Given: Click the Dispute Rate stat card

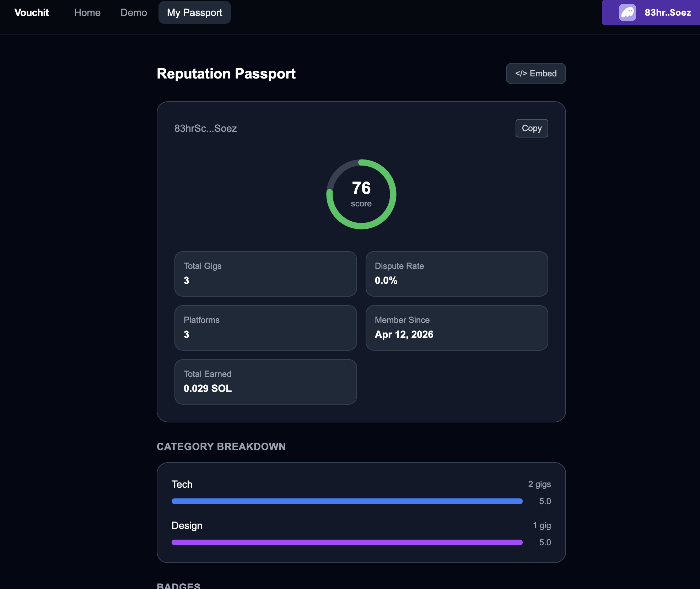Looking at the screenshot, I should [457, 274].
